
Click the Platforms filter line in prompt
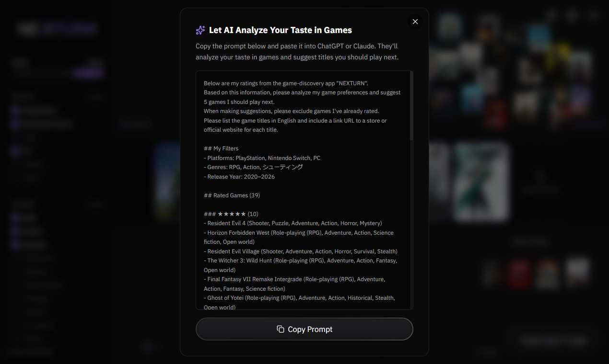click(262, 158)
